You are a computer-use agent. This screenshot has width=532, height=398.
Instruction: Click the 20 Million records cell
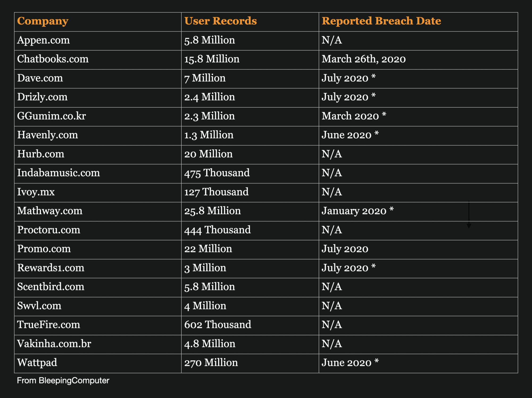point(208,154)
